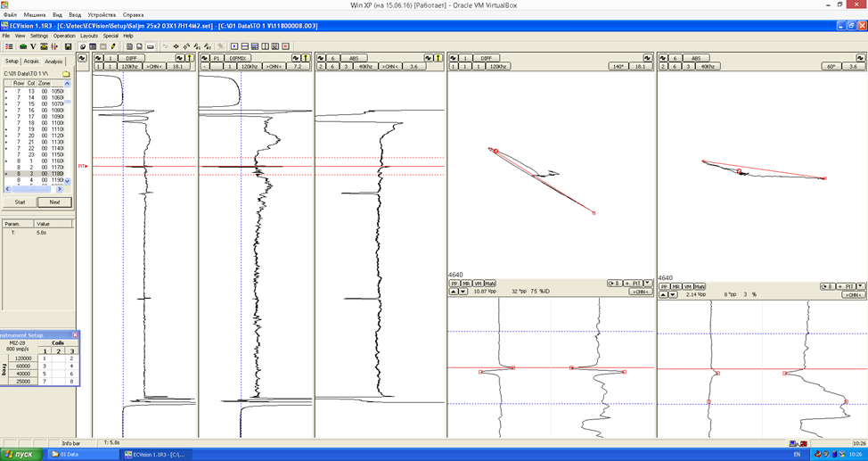Switch to the Setup tab

click(12, 61)
